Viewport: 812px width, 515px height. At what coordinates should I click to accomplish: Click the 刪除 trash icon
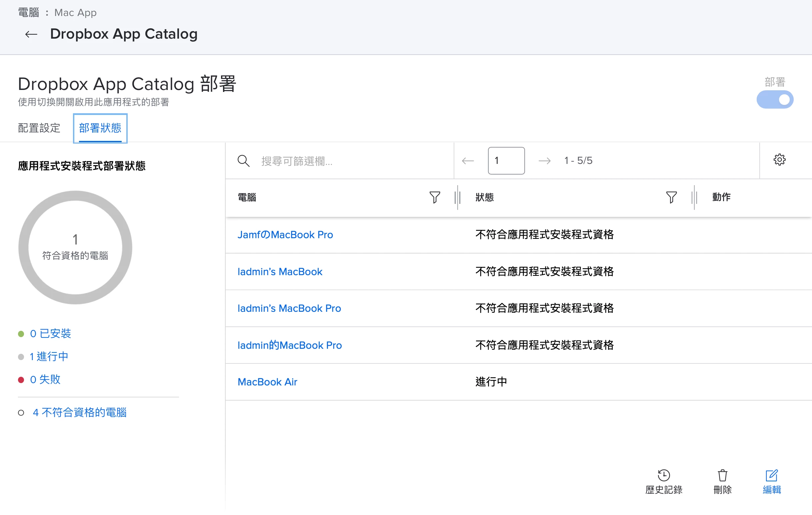722,475
